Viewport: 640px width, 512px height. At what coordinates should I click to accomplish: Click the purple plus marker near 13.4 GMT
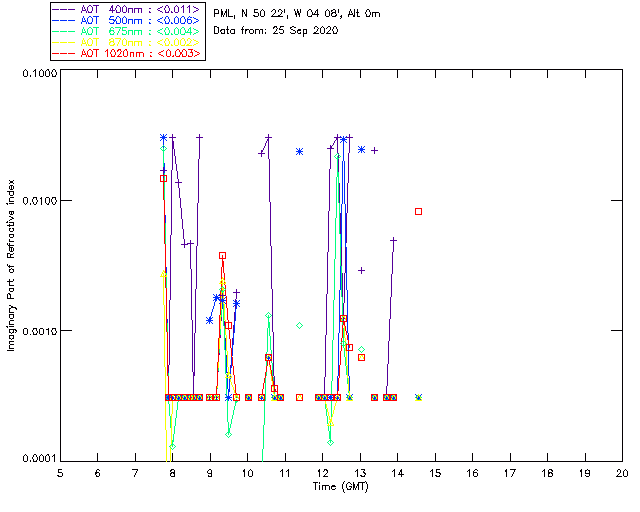coord(374,150)
